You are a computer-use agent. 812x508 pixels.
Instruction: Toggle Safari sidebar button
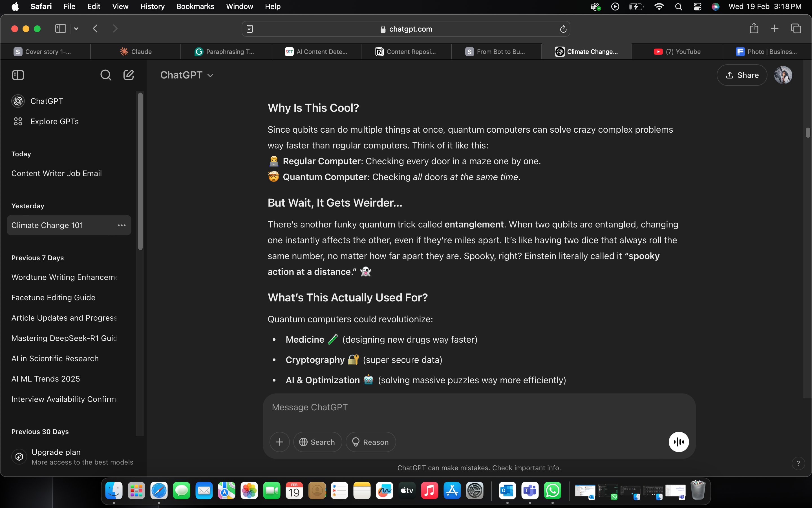tap(60, 29)
